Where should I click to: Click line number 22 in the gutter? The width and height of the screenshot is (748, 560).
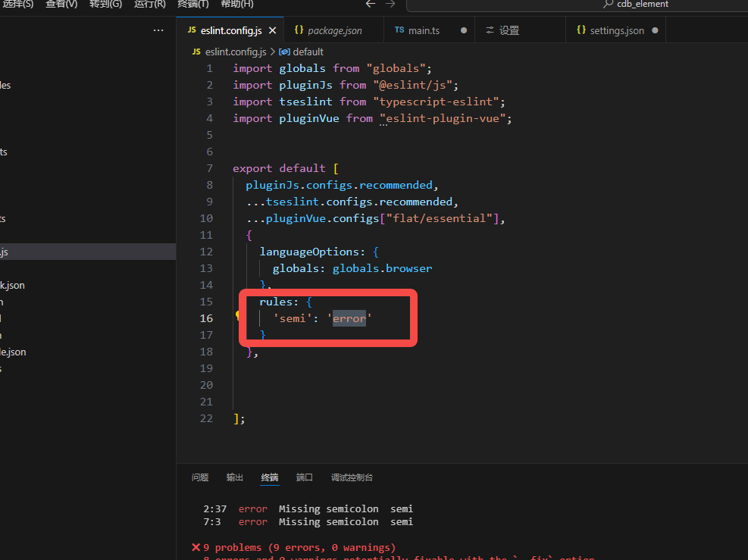click(206, 419)
